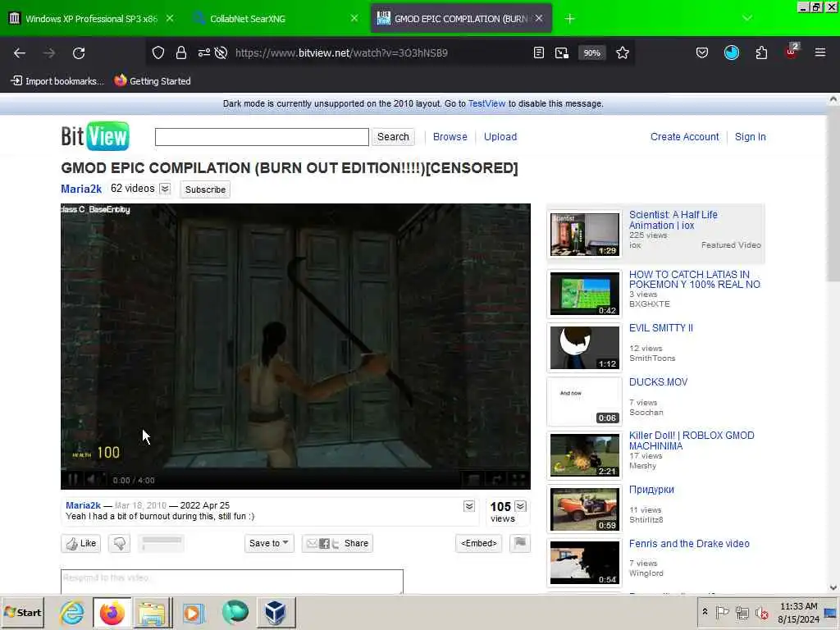Click the Import bookmarks toolbar item
The image size is (840, 630).
coord(57,81)
